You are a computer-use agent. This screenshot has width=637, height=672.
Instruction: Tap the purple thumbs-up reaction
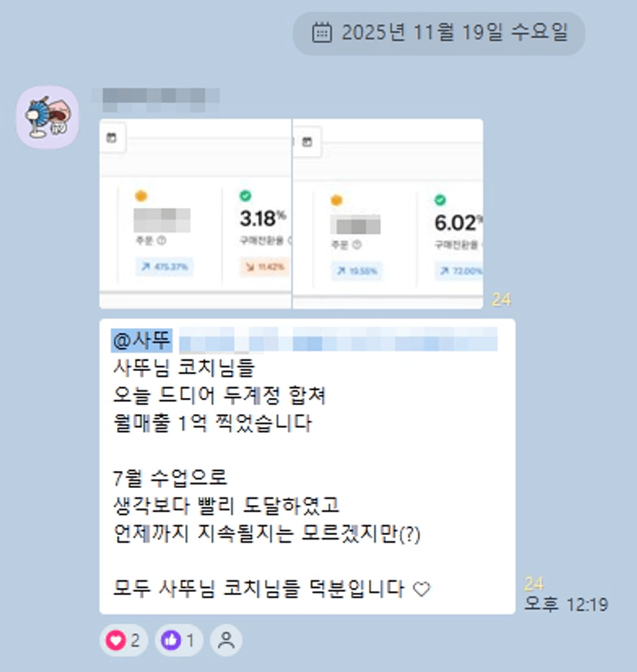click(x=179, y=640)
